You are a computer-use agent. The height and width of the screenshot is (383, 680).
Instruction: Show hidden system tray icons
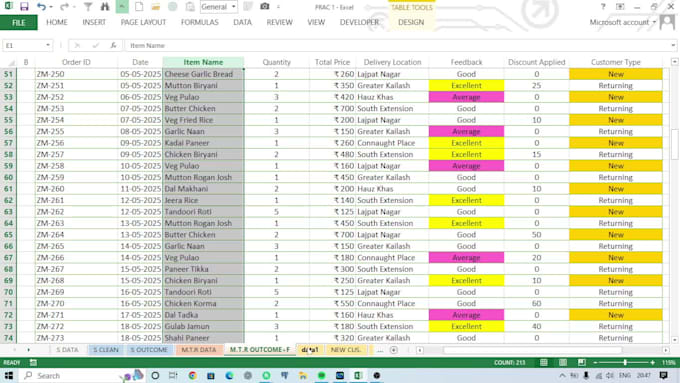562,376
